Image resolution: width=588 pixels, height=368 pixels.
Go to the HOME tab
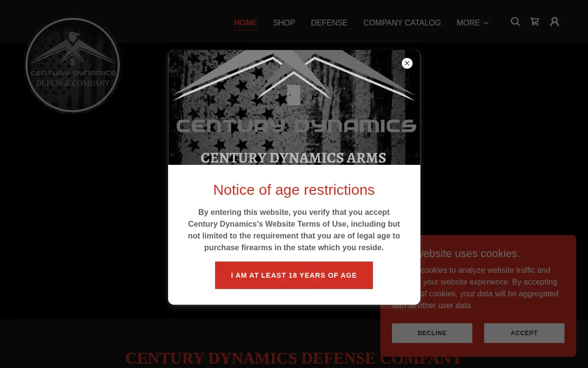click(x=245, y=23)
